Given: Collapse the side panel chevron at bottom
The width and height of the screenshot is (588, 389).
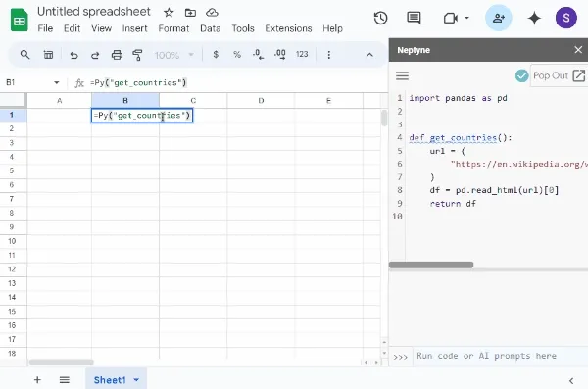Looking at the screenshot, I should coord(571,381).
